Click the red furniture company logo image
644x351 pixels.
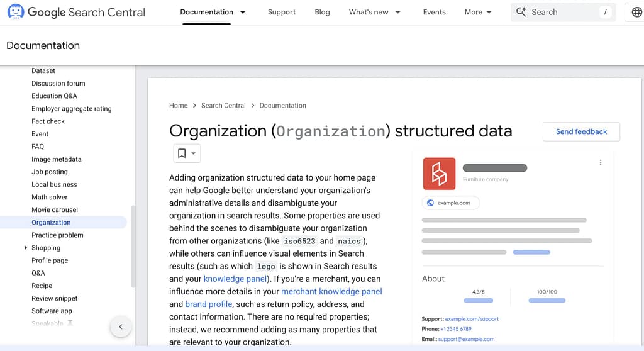point(439,174)
